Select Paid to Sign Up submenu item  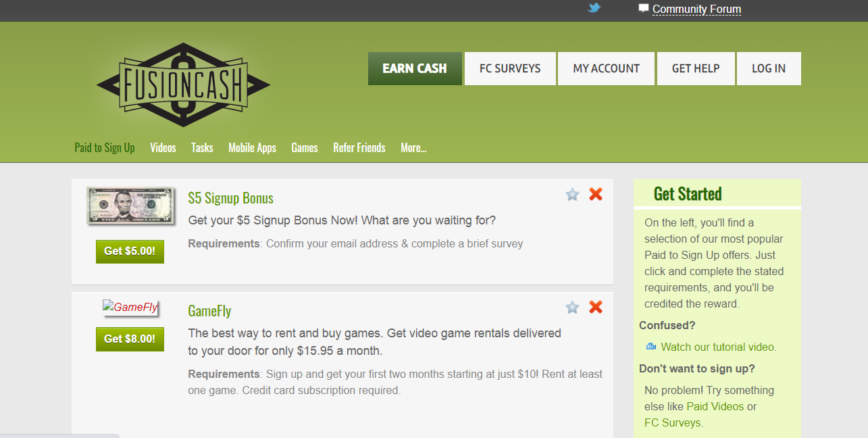105,147
